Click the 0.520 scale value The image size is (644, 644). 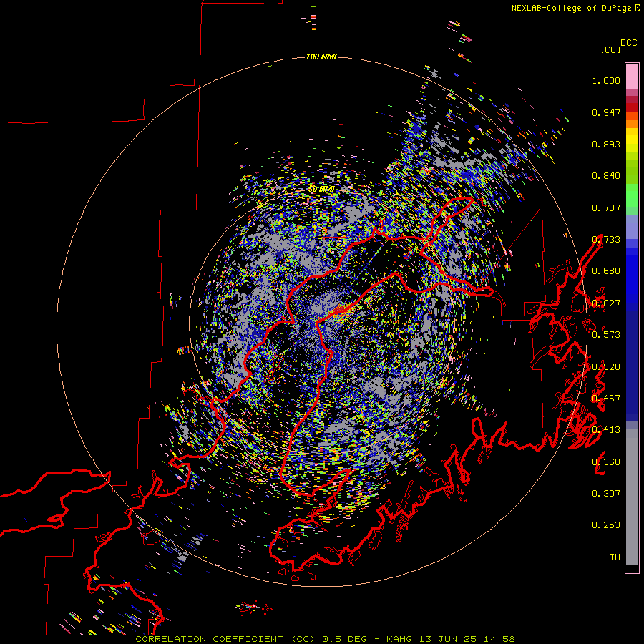[x=606, y=367]
